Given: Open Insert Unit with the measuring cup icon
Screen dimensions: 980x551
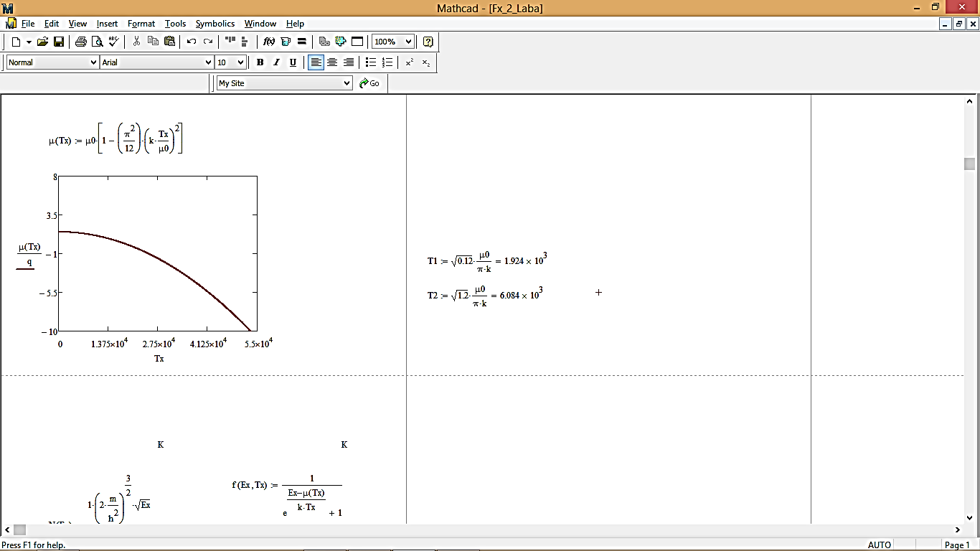Looking at the screenshot, I should [x=286, y=42].
